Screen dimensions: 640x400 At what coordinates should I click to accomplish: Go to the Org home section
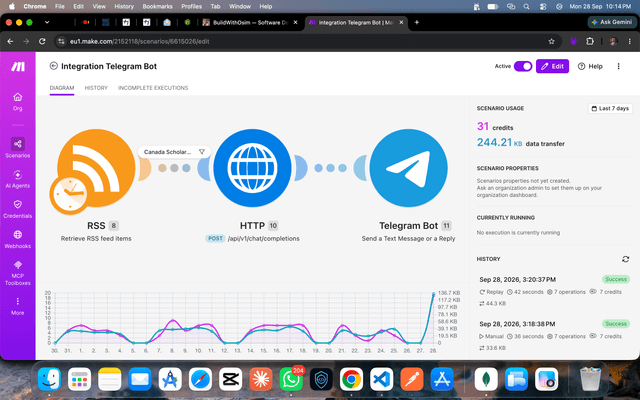(x=18, y=102)
